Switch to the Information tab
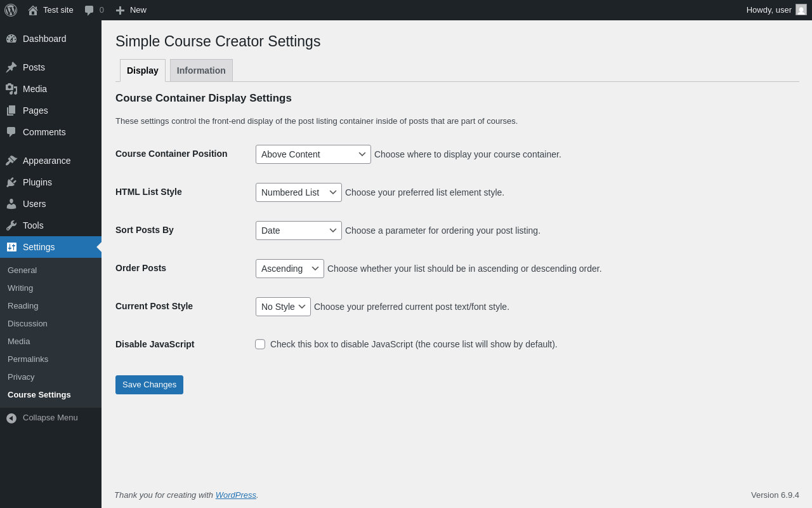The image size is (812, 508). point(201,70)
